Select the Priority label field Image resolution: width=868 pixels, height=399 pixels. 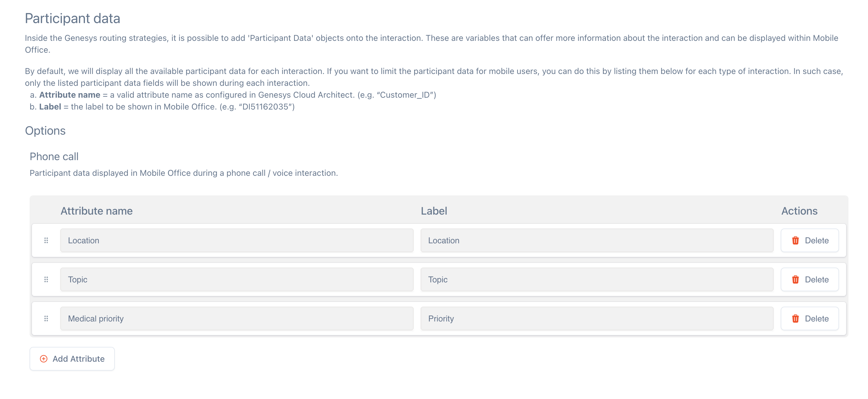click(x=597, y=318)
